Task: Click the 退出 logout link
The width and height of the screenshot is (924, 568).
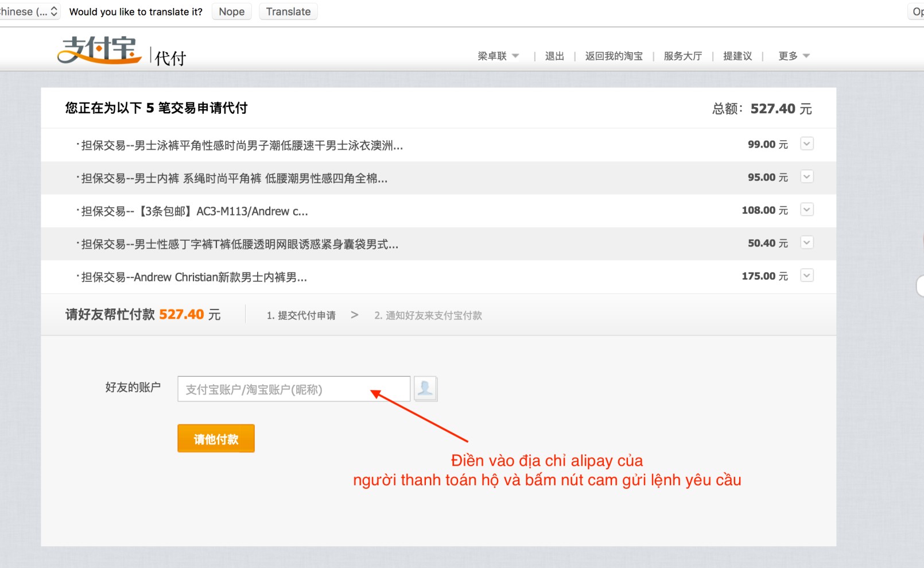Action: (554, 56)
